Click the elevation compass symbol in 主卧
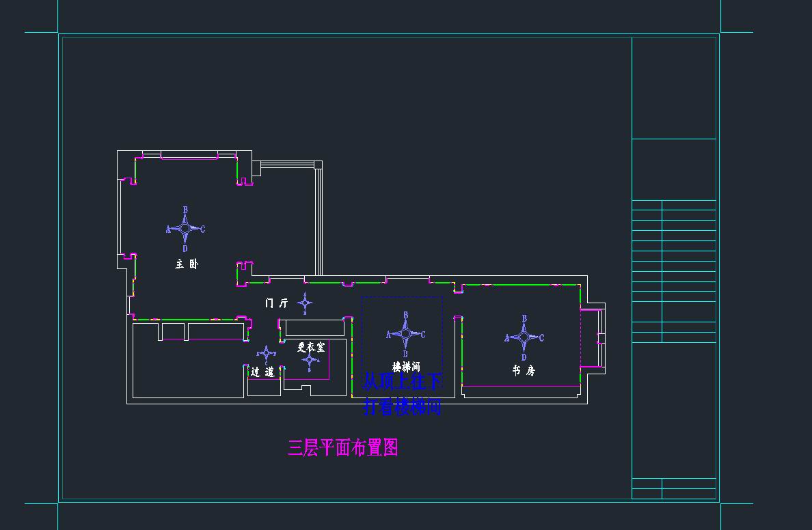The height and width of the screenshot is (530, 812). [x=185, y=229]
